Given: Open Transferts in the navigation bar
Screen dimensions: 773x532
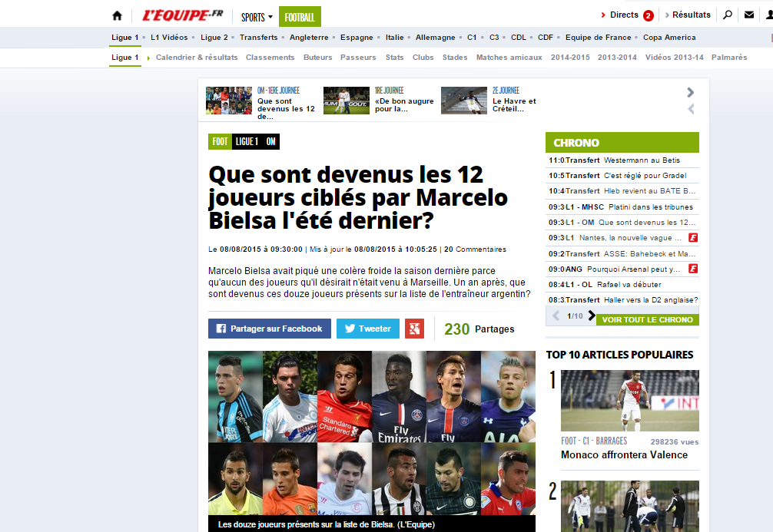Looking at the screenshot, I should [x=258, y=38].
